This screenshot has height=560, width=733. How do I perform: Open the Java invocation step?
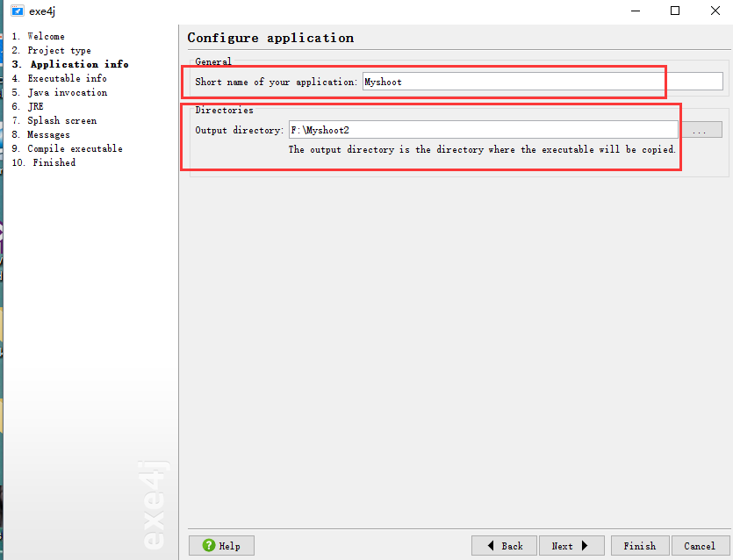pyautogui.click(x=60, y=92)
